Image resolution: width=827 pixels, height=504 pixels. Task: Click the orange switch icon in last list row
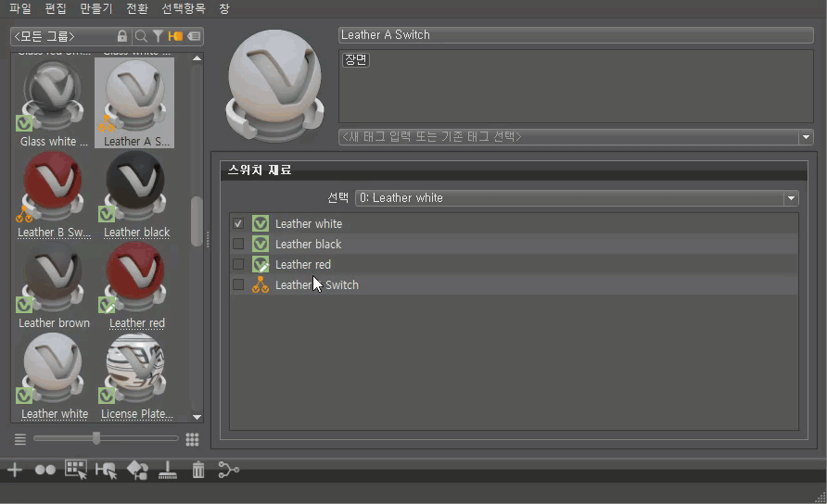point(260,284)
